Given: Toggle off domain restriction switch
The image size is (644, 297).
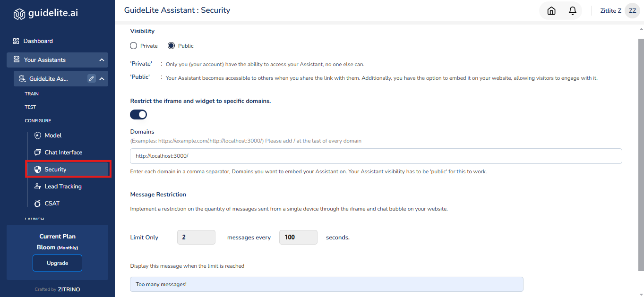Looking at the screenshot, I should (139, 114).
